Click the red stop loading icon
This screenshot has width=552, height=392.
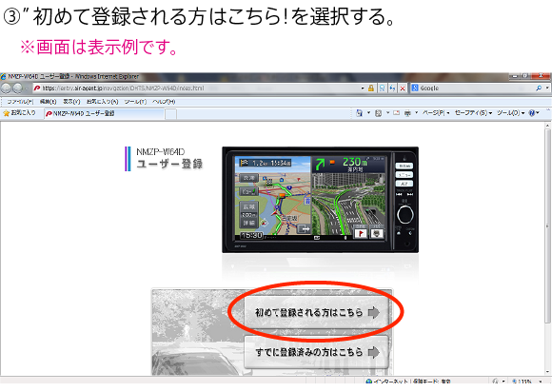pyautogui.click(x=403, y=88)
